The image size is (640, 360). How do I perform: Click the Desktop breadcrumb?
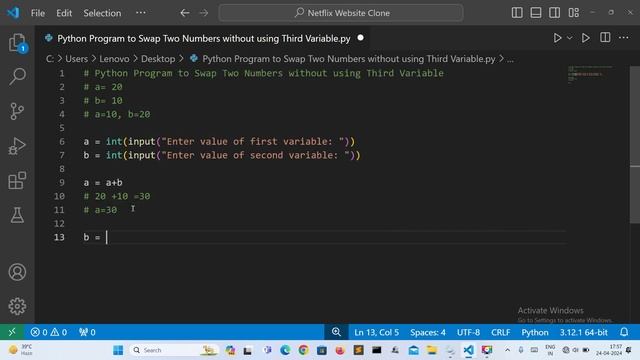click(x=158, y=59)
